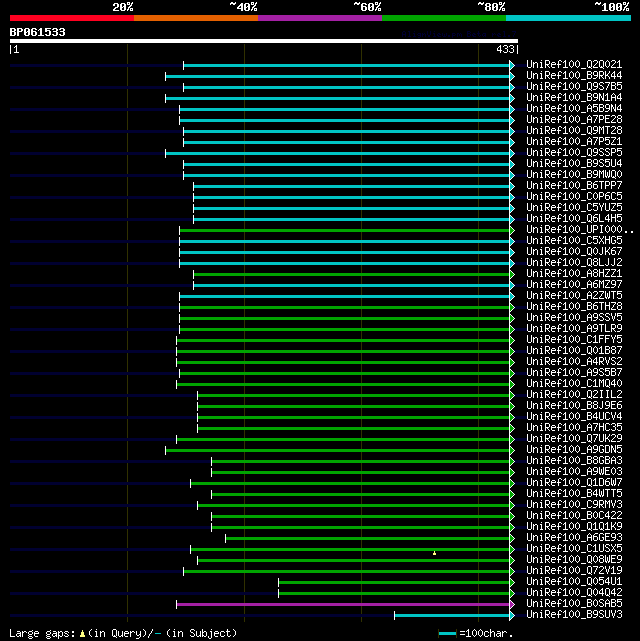The width and height of the screenshot is (640, 641).
Task: Select the UniRef100_Q0JK67 text
Action: (x=574, y=252)
